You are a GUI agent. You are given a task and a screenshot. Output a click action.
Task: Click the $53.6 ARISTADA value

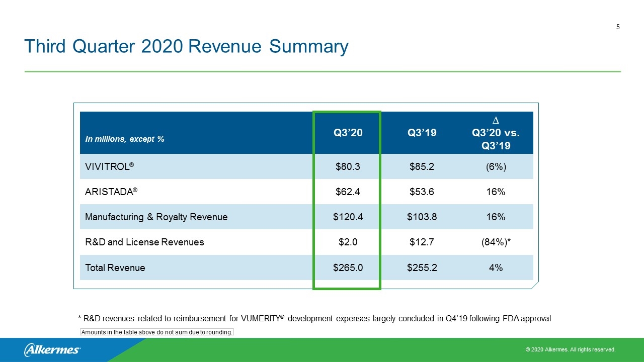(422, 192)
